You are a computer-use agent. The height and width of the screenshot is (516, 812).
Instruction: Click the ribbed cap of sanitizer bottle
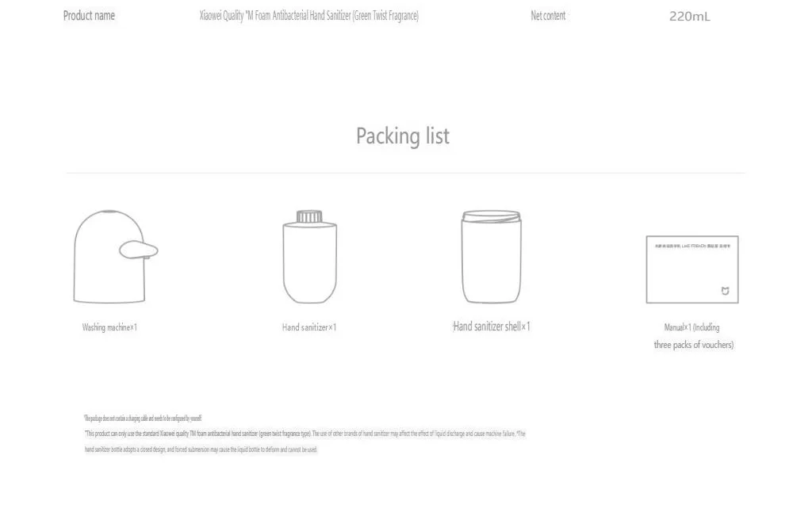309,216
